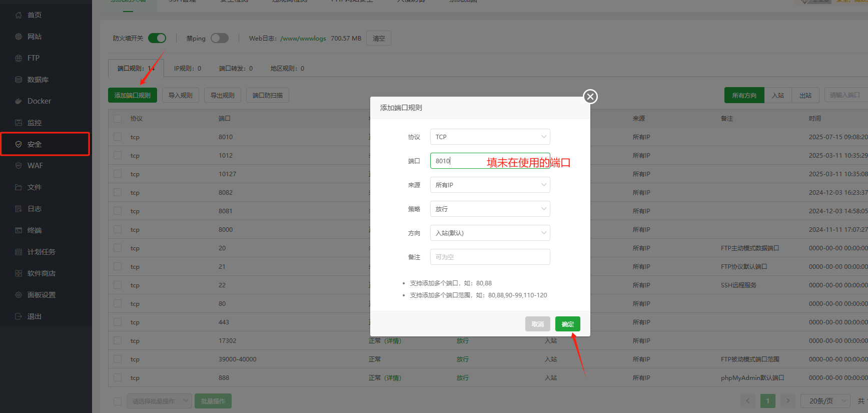Close the add port rule dialog
The width and height of the screenshot is (868, 413).
tap(590, 97)
